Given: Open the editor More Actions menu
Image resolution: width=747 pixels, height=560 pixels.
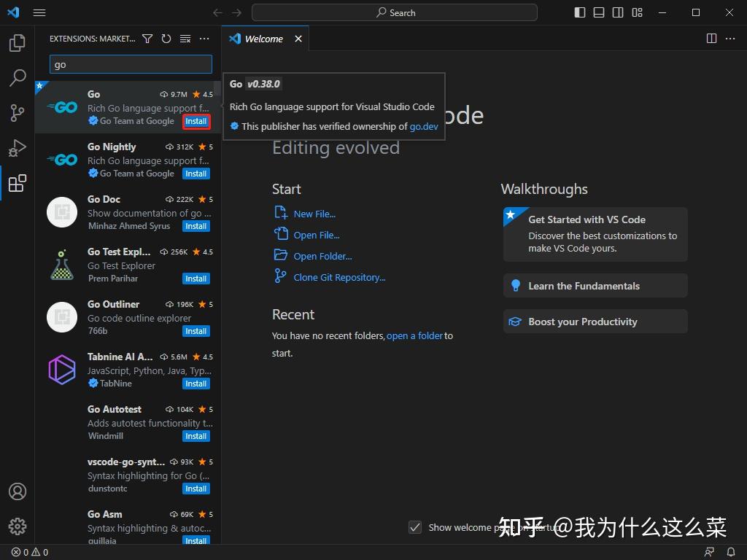Looking at the screenshot, I should [730, 39].
